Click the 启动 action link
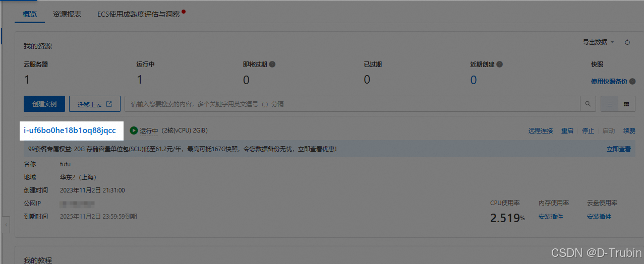 coord(609,131)
